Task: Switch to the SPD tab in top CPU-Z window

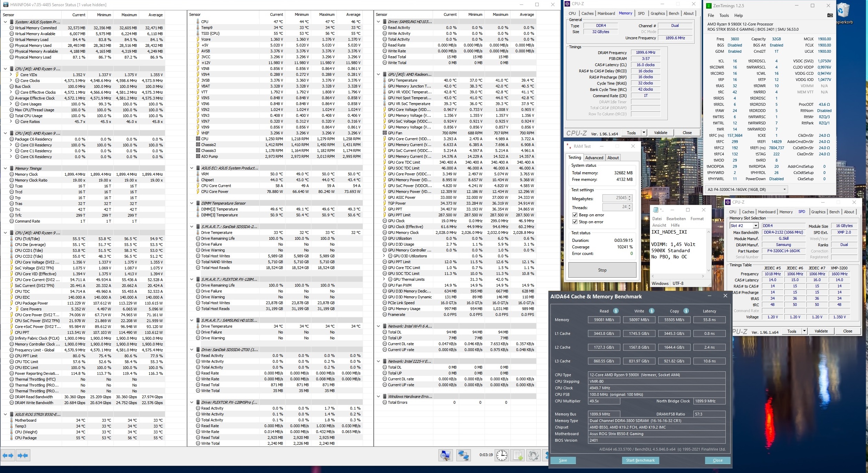Action: (641, 13)
